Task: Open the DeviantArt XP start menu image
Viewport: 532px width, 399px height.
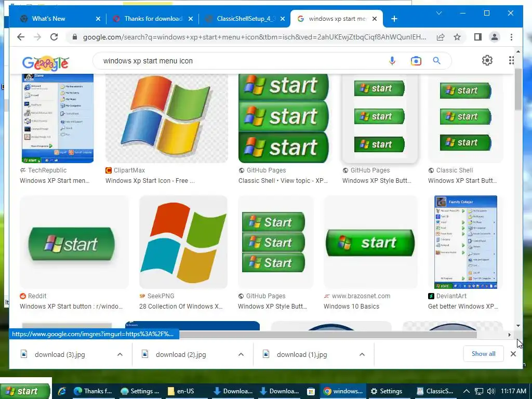Action: pyautogui.click(x=465, y=242)
